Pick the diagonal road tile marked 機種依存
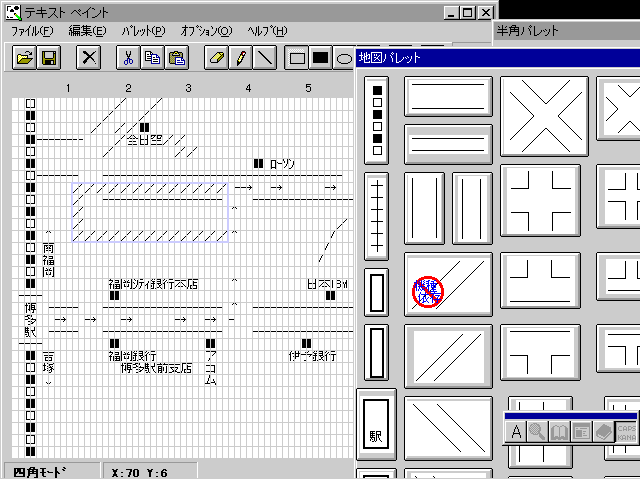The image size is (640, 480). coord(448,284)
